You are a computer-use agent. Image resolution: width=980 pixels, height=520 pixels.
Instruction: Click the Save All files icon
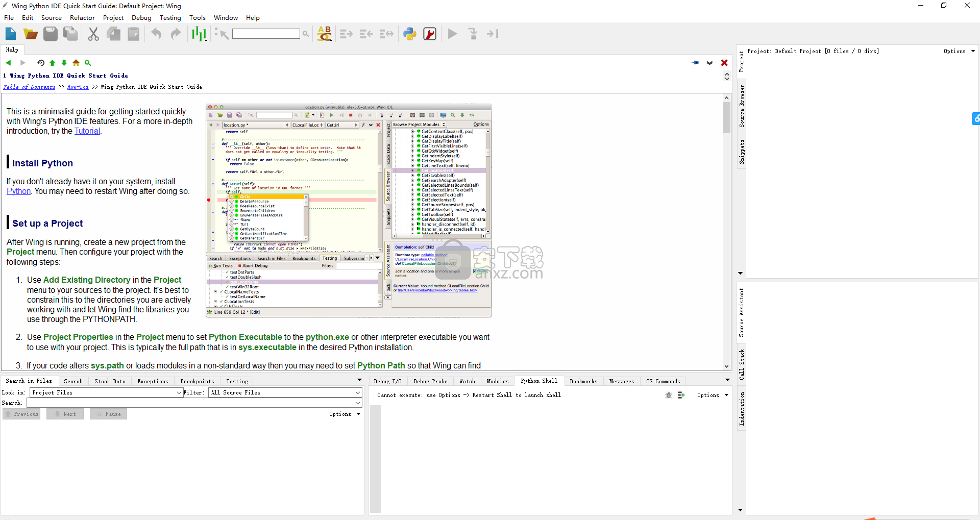click(70, 34)
